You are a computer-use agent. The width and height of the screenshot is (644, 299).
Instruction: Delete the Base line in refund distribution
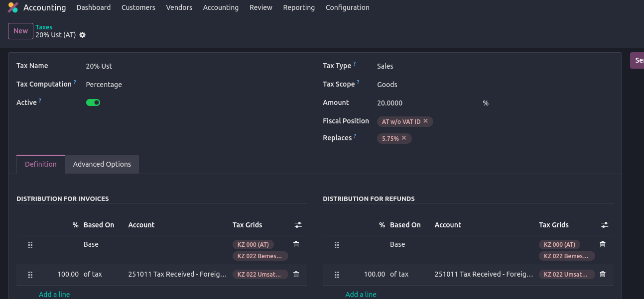603,244
